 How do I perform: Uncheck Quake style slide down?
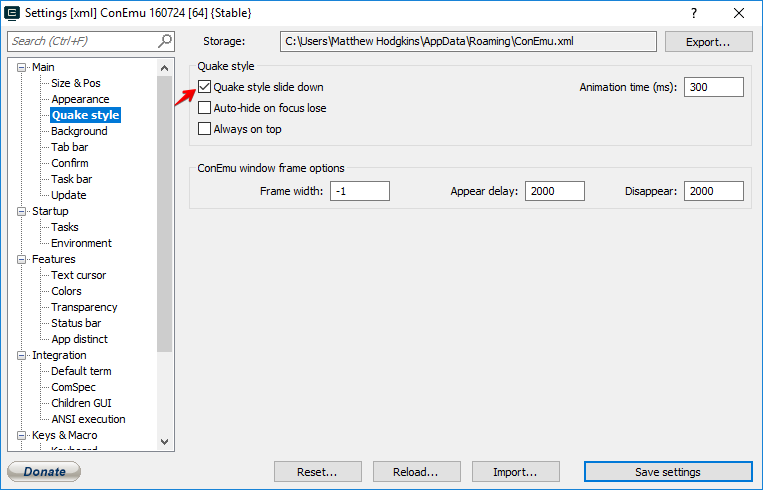[x=205, y=87]
